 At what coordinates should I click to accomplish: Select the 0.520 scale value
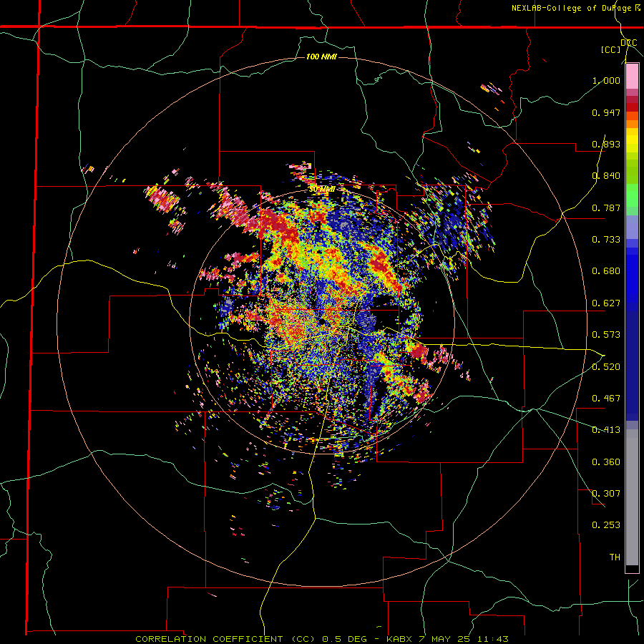point(606,367)
